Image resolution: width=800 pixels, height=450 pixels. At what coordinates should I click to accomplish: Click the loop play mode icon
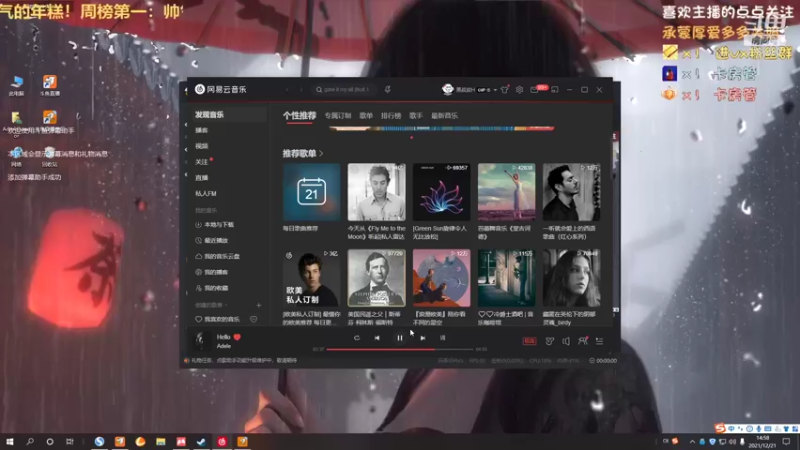click(x=357, y=338)
